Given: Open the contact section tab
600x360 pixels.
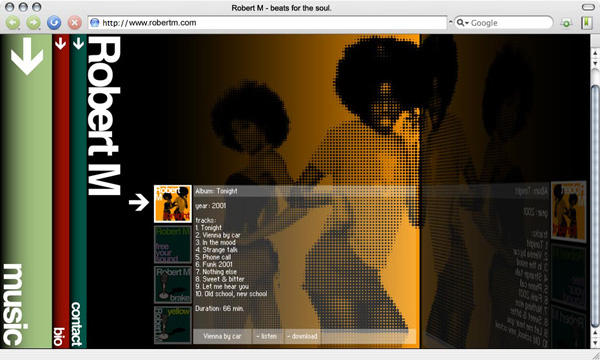Looking at the screenshot, I should click(x=77, y=324).
